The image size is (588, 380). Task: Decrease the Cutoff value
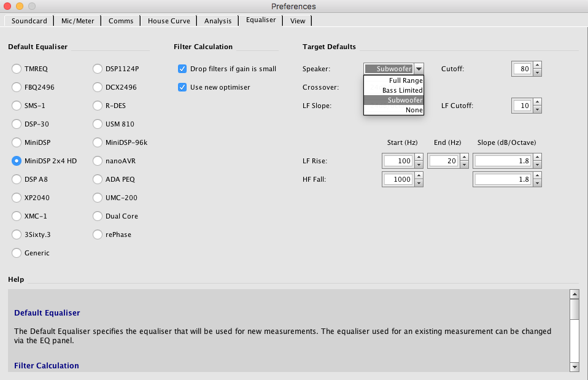pos(538,72)
